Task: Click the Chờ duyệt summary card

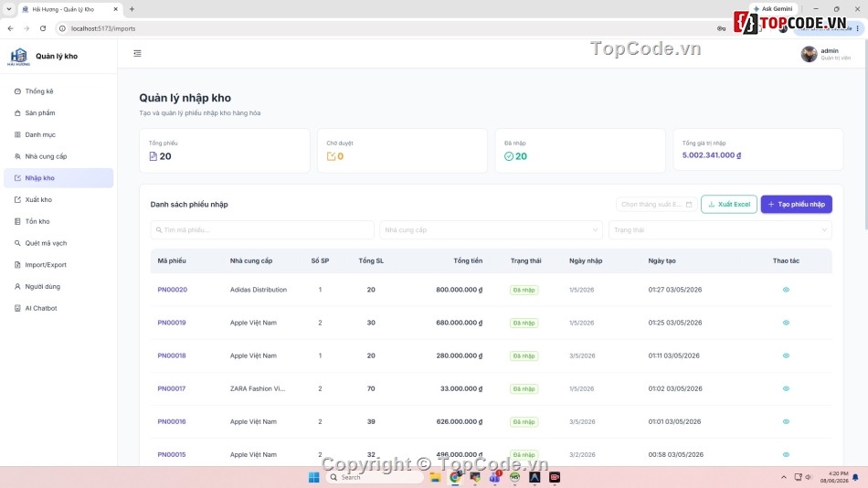Action: click(x=402, y=151)
